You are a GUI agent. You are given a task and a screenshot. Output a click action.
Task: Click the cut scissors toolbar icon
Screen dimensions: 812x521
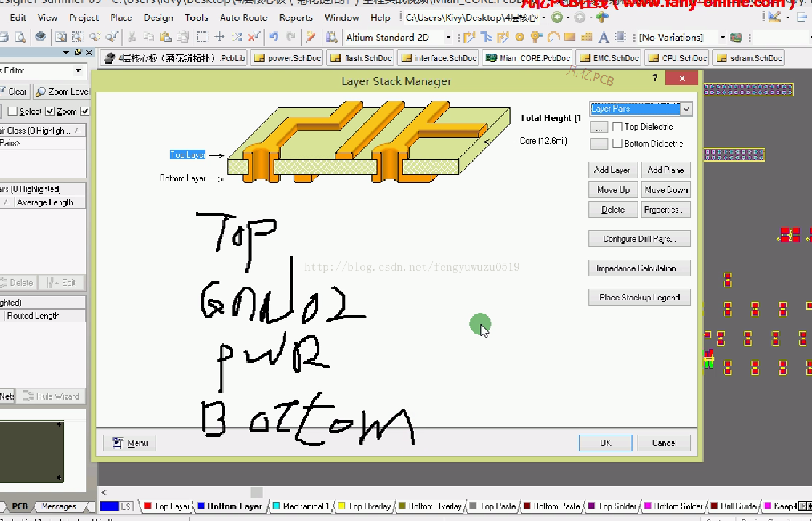tap(131, 37)
